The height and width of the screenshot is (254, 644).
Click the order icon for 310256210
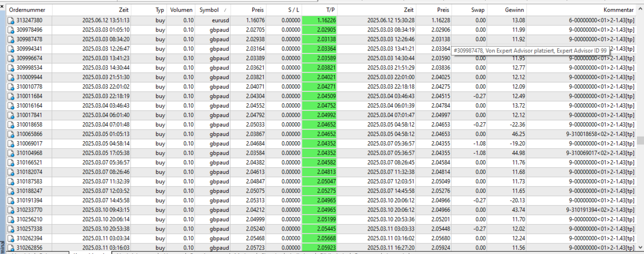[11, 220]
